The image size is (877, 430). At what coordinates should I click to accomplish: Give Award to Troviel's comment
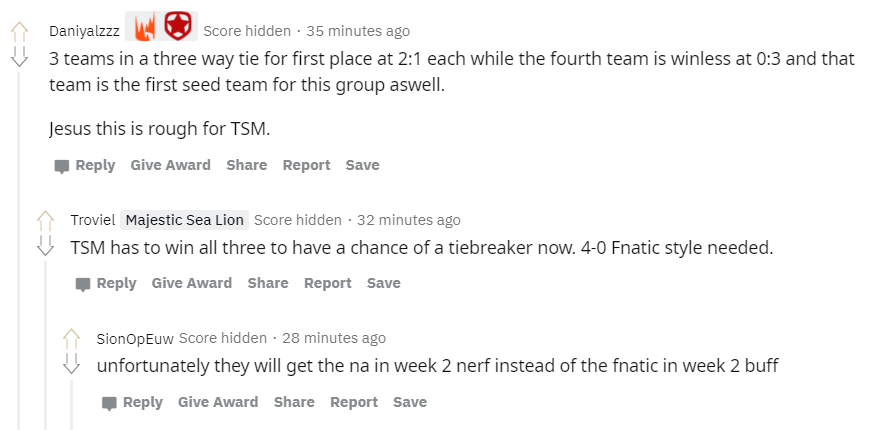(x=192, y=283)
